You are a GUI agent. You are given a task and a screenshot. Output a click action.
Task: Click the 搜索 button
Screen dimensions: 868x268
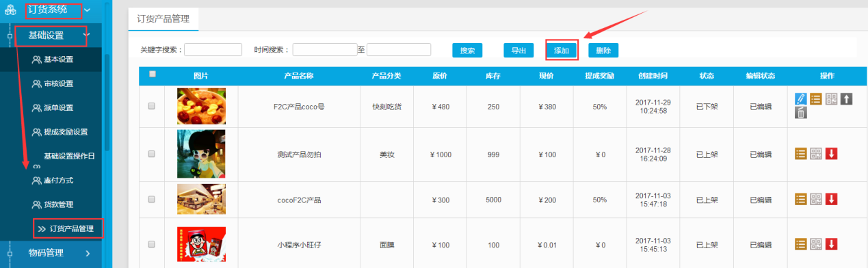click(x=467, y=50)
